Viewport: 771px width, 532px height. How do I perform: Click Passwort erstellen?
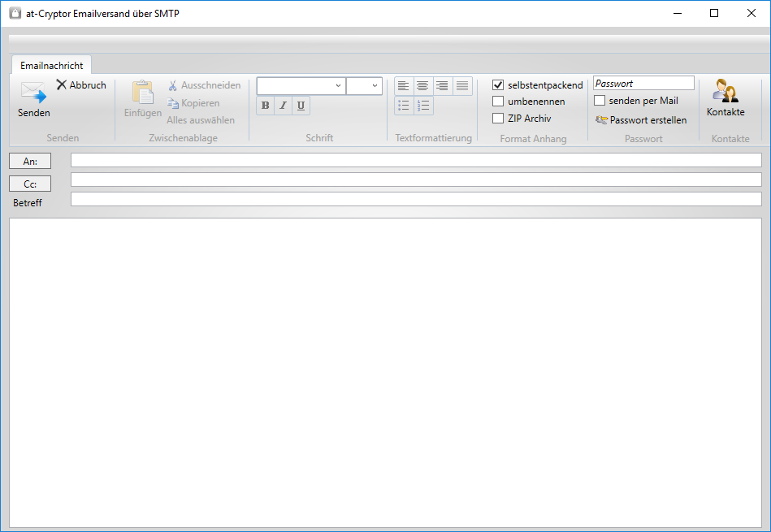pos(641,120)
